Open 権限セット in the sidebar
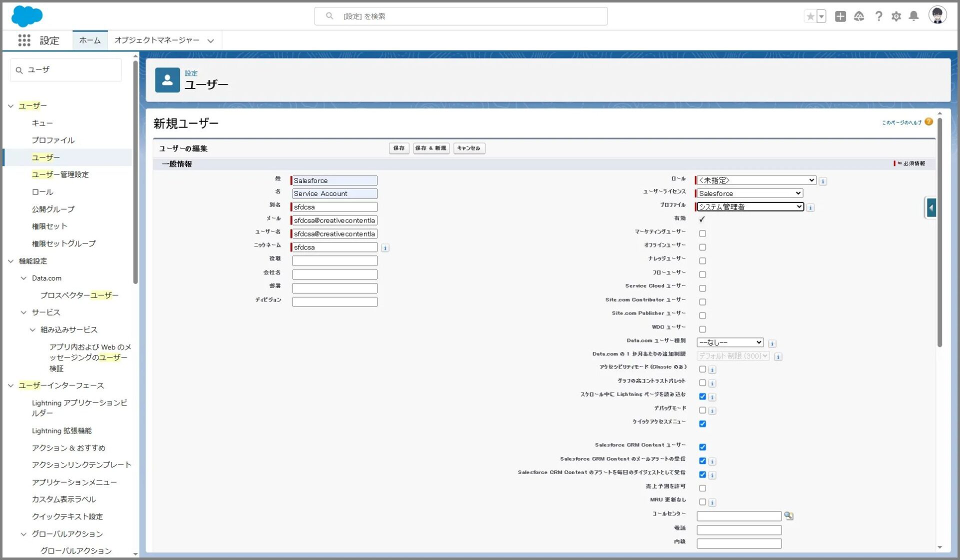This screenshot has width=960, height=560. tap(49, 226)
